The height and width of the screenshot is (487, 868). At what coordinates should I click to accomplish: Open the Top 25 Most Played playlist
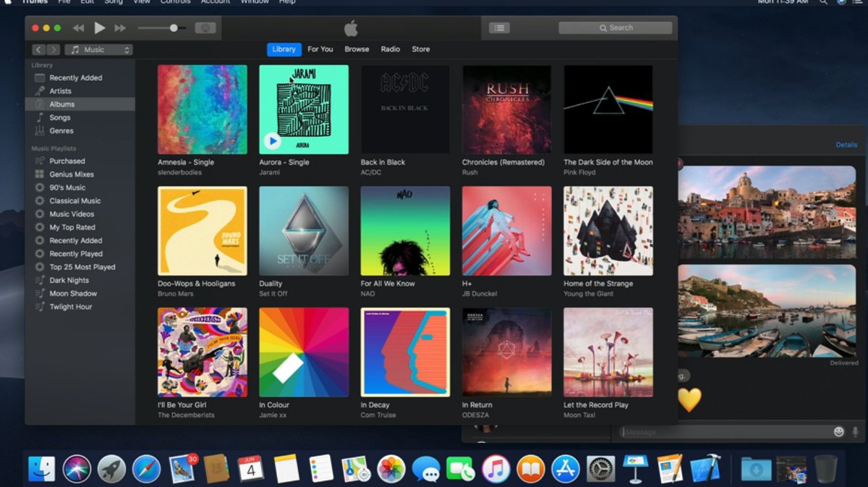pos(82,267)
